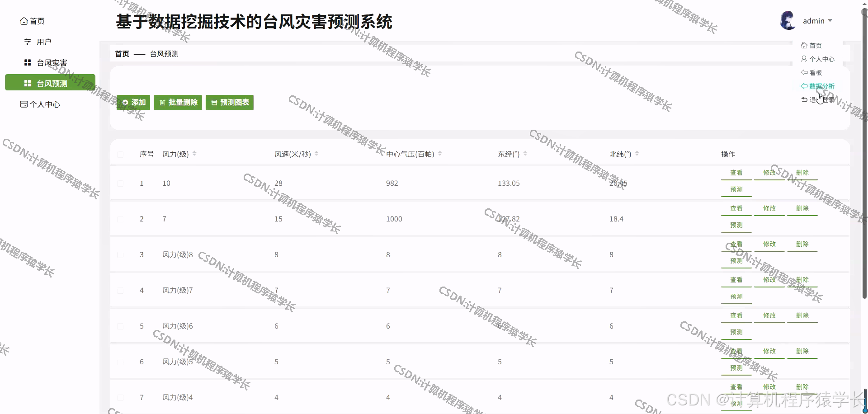The width and height of the screenshot is (868, 414).
Task: Check the checkbox for row 1
Action: point(120,183)
